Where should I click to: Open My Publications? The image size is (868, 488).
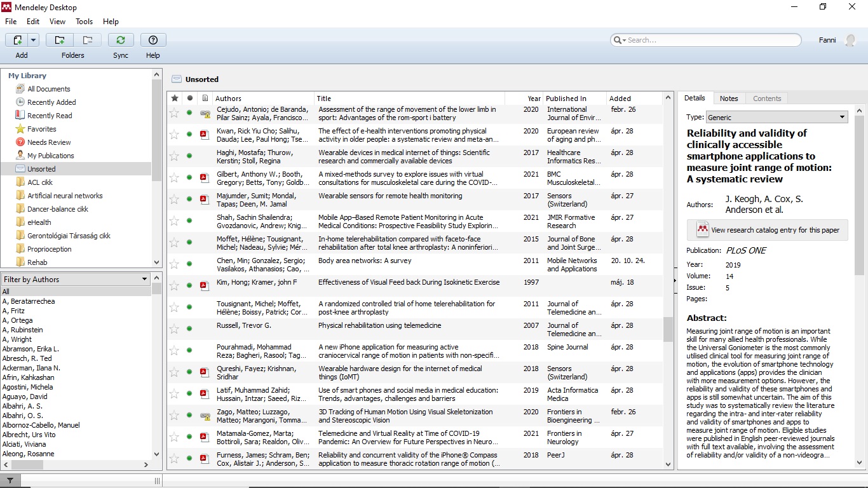[x=51, y=156]
